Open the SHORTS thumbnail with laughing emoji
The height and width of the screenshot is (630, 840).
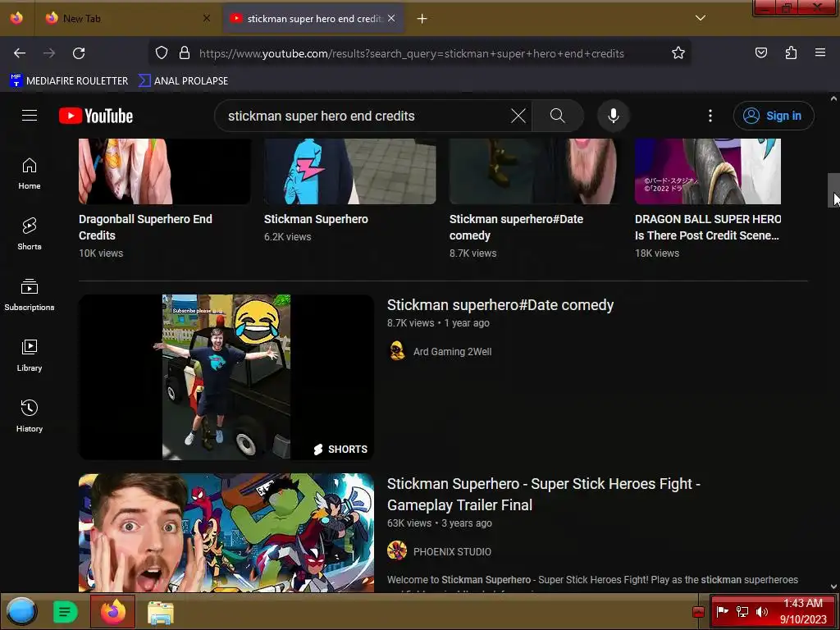coord(226,377)
